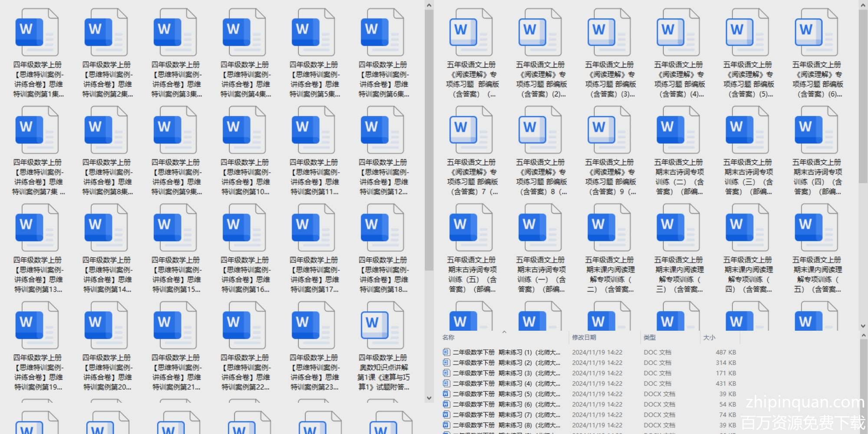Viewport: 868px width, 434px height.
Task: Click the small file icon of 期末练习 (1)
Action: 446,352
